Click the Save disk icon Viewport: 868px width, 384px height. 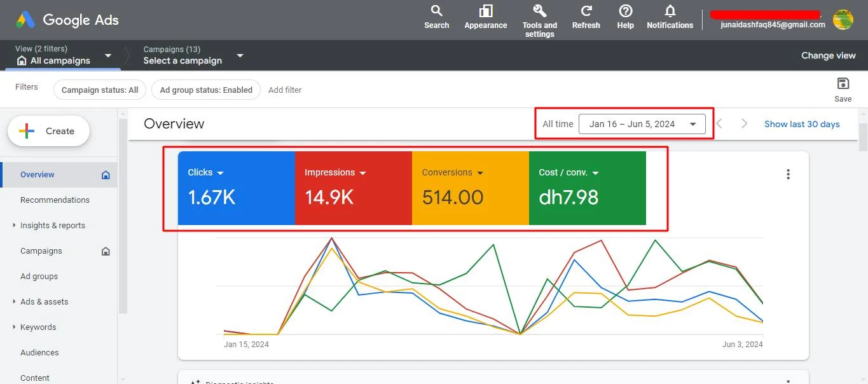pos(843,83)
